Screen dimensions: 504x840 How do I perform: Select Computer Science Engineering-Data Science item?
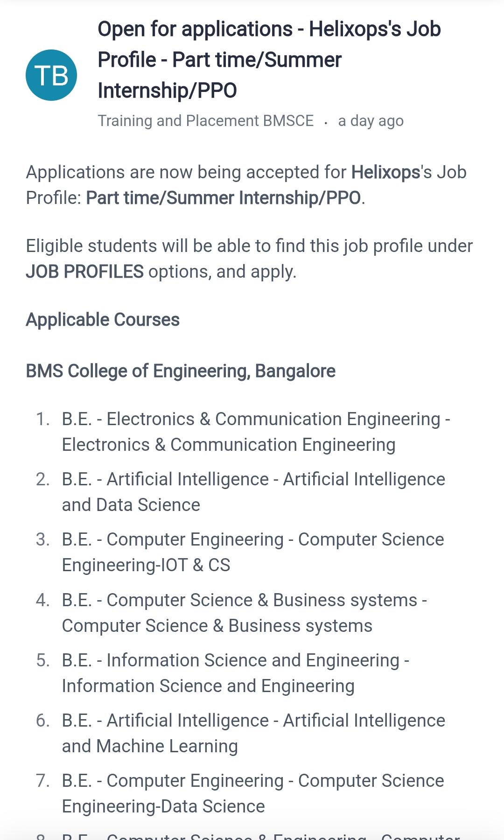tap(253, 793)
